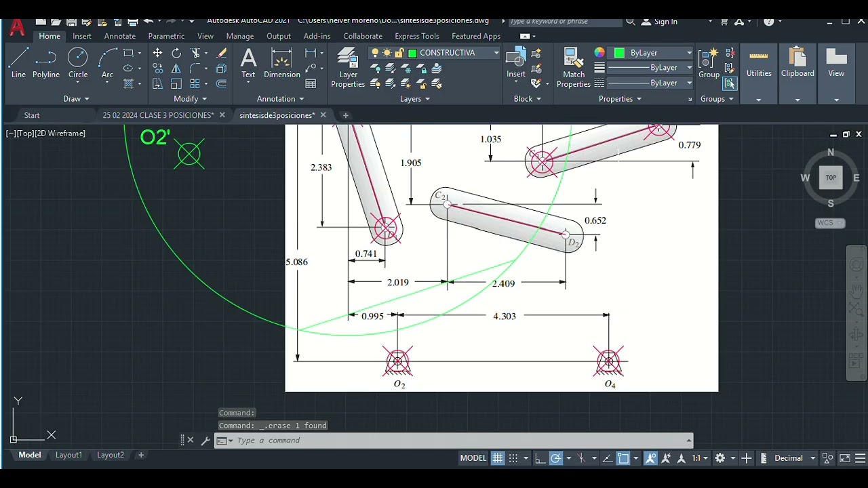
Task: Click the Group objects icon
Action: (x=709, y=63)
